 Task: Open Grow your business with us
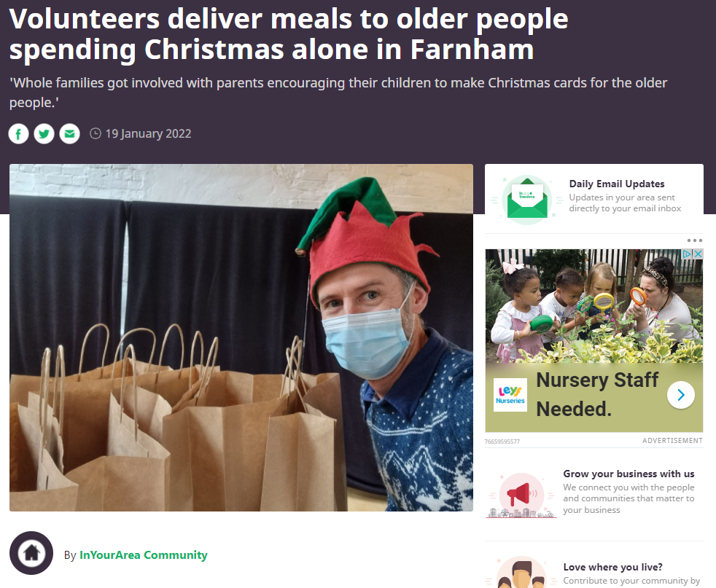[x=629, y=474]
